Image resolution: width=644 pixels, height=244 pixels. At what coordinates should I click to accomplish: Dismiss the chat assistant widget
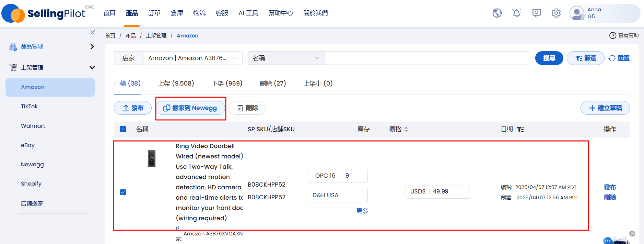[632, 234]
